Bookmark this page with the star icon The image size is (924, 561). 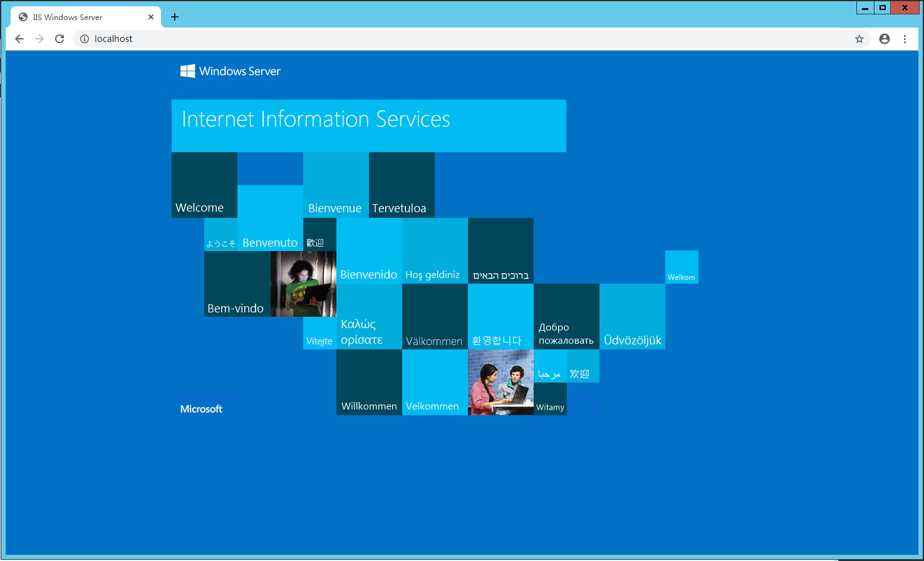click(859, 39)
